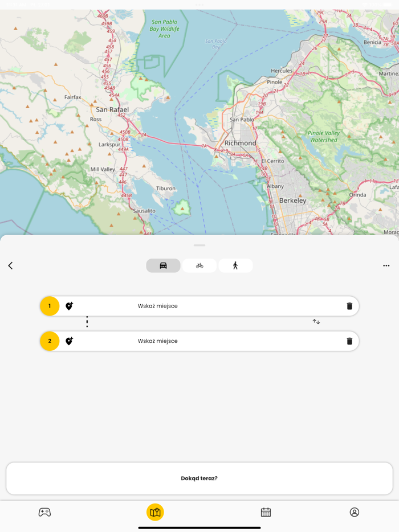Screen dimensions: 399x532
Task: Open the games controller tab
Action: (x=44, y=512)
